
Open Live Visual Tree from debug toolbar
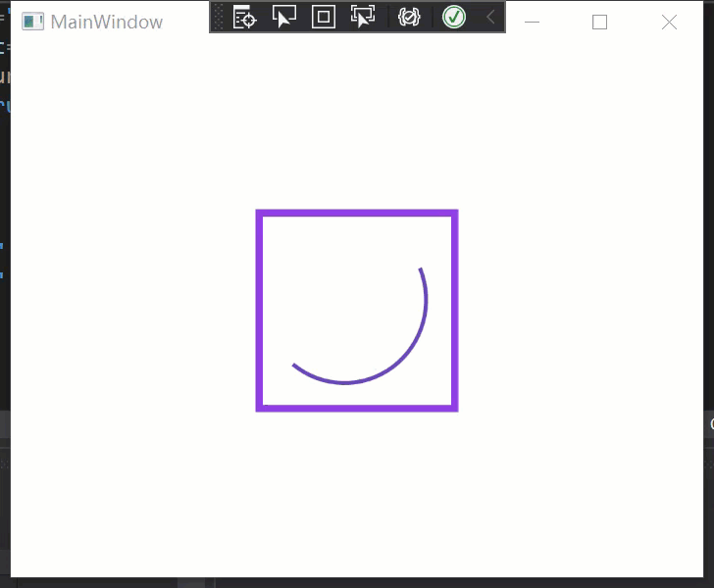click(244, 18)
